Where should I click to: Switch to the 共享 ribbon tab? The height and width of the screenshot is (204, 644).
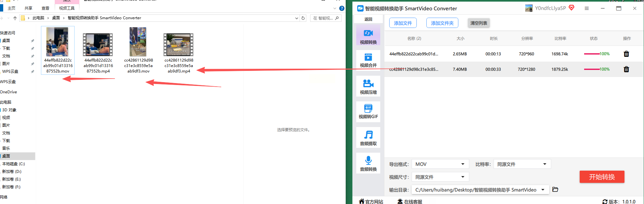28,8
